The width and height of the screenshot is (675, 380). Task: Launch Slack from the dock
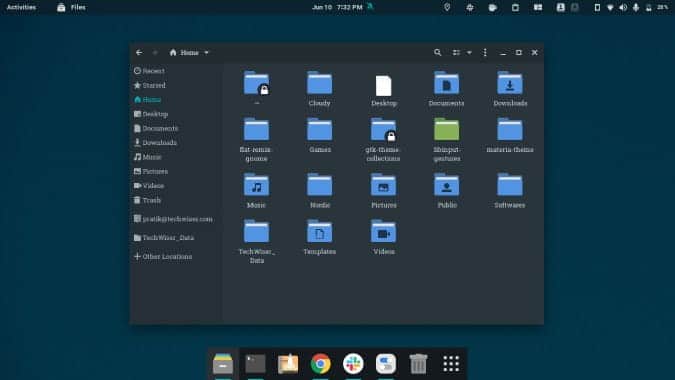click(353, 364)
